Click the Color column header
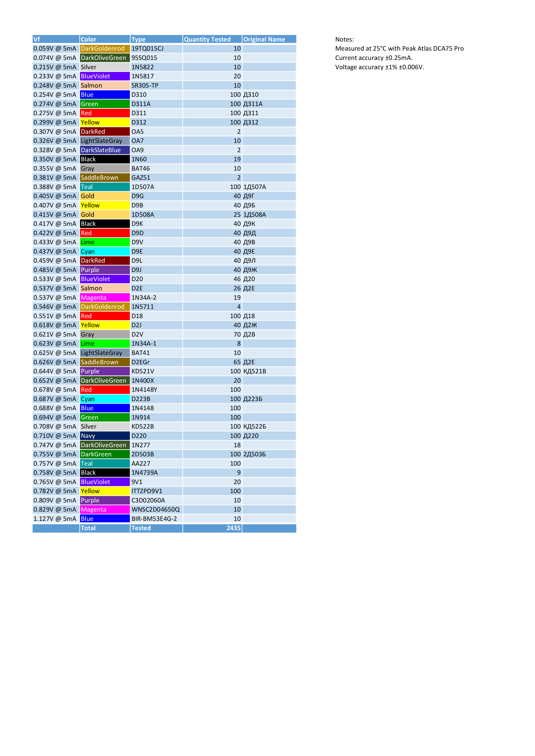This screenshot has height=756, width=535. coord(105,39)
